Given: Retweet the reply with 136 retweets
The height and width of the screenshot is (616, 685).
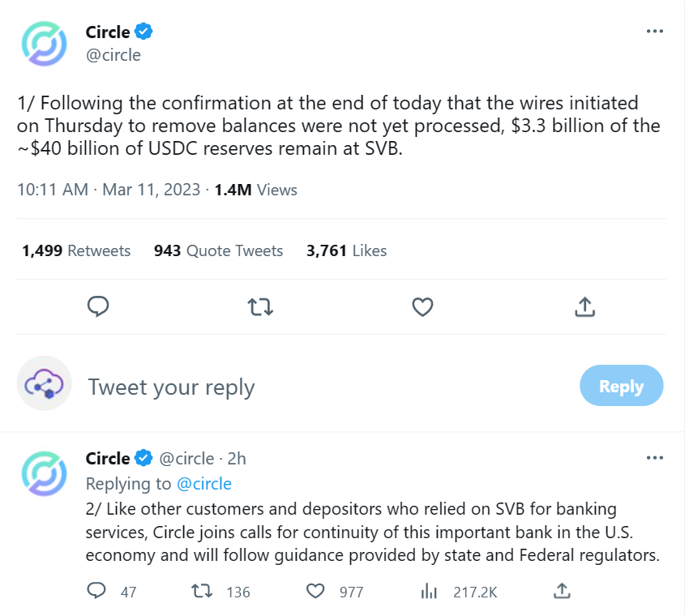Looking at the screenshot, I should 203,591.
